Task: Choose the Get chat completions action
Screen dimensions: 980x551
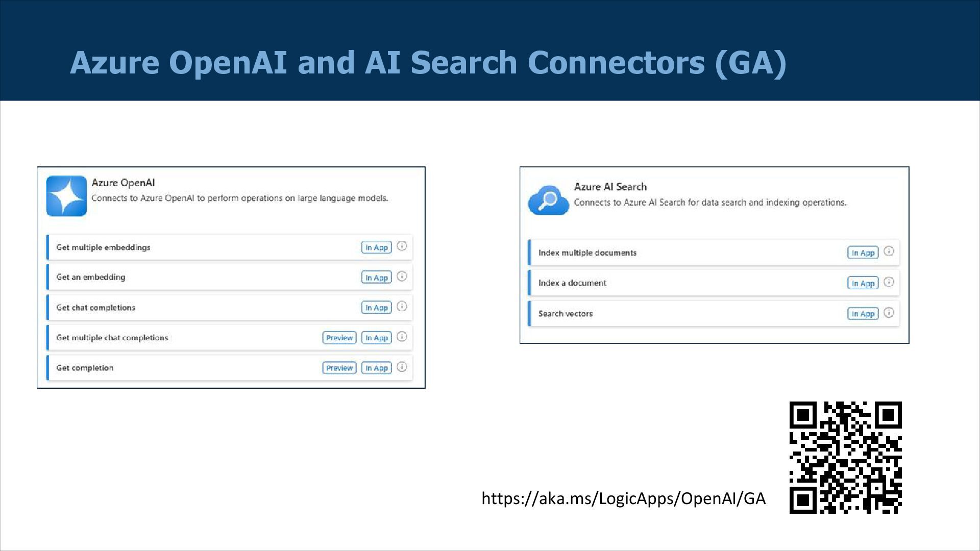Action: (95, 308)
